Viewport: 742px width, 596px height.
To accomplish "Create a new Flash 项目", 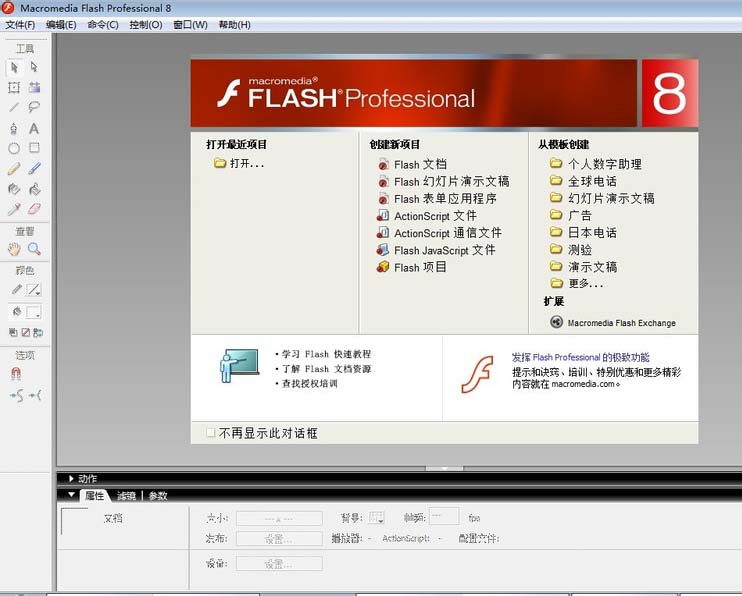I will pos(412,267).
